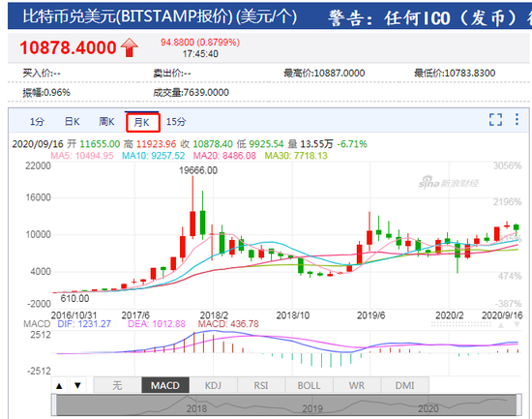Click the MA5: 10494.95 legend label

coord(82,156)
